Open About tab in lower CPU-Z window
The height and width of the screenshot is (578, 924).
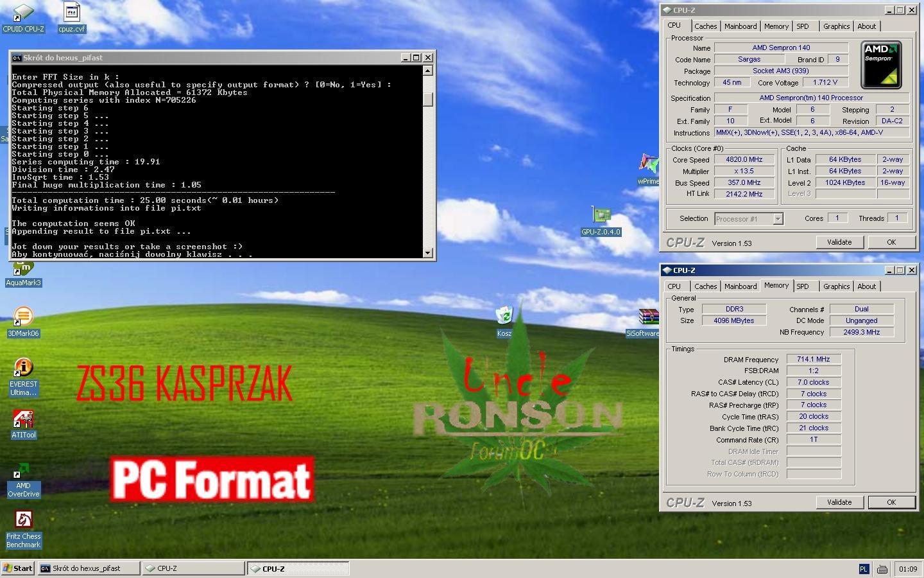click(x=867, y=286)
